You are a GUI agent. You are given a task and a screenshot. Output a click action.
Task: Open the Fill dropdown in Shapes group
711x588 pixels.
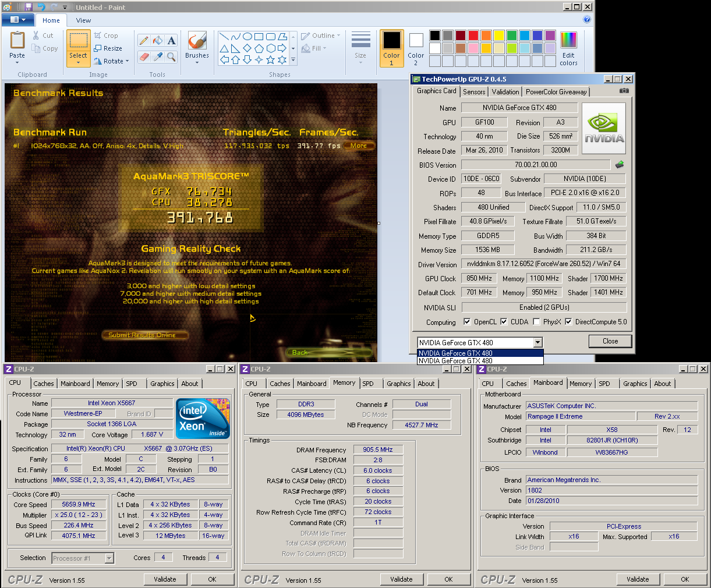tap(314, 48)
